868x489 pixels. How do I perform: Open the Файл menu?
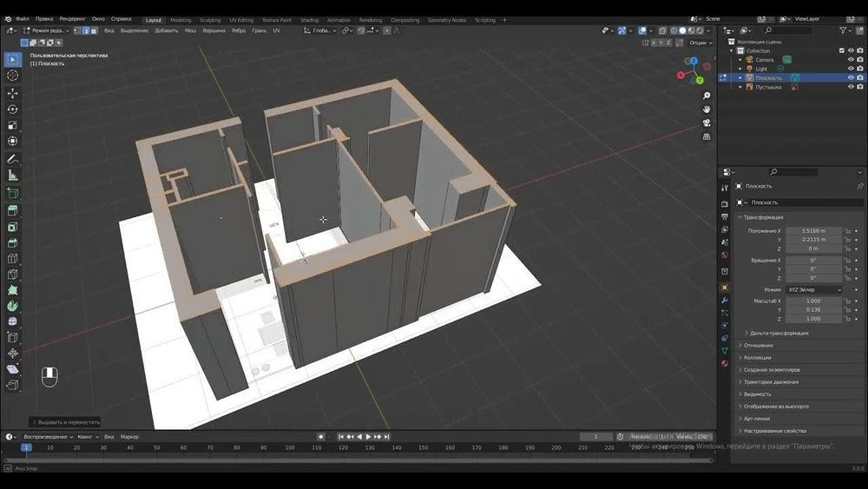point(22,19)
